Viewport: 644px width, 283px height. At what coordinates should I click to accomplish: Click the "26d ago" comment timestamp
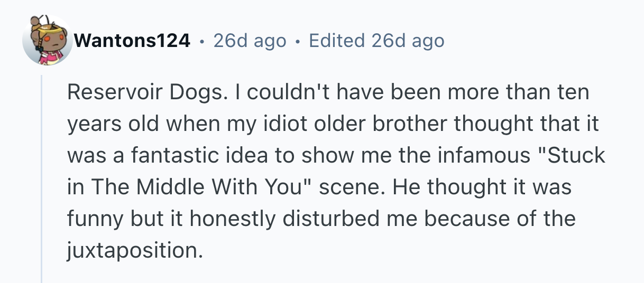[250, 41]
